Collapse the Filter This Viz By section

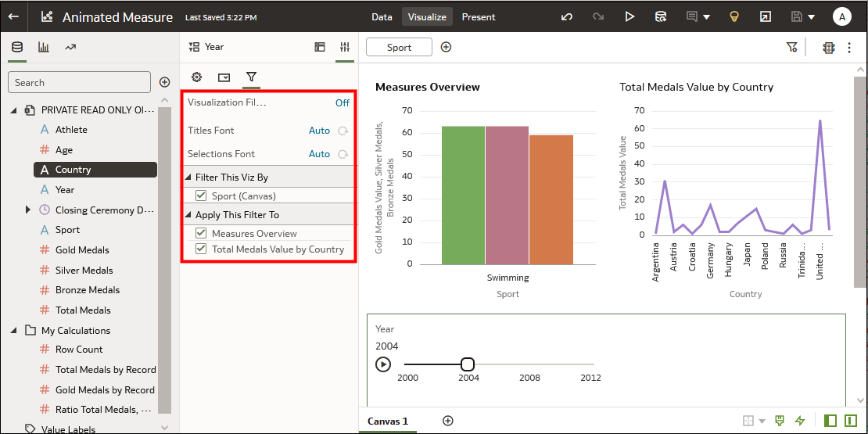pyautogui.click(x=188, y=178)
